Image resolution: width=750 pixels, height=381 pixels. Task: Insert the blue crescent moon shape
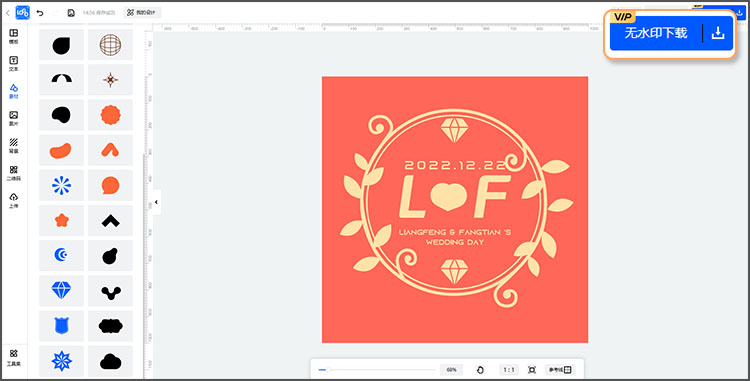[x=61, y=256]
